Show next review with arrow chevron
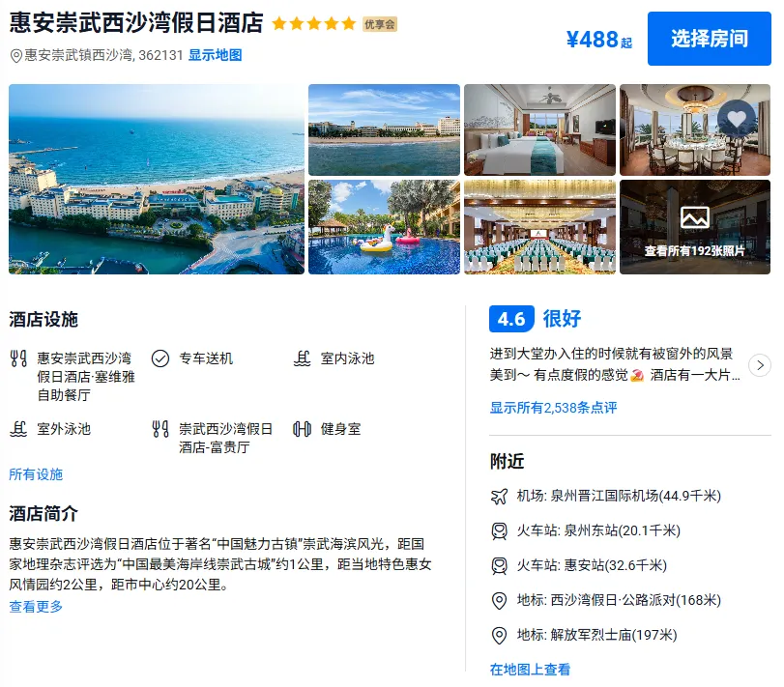The height and width of the screenshot is (687, 784). tap(760, 365)
